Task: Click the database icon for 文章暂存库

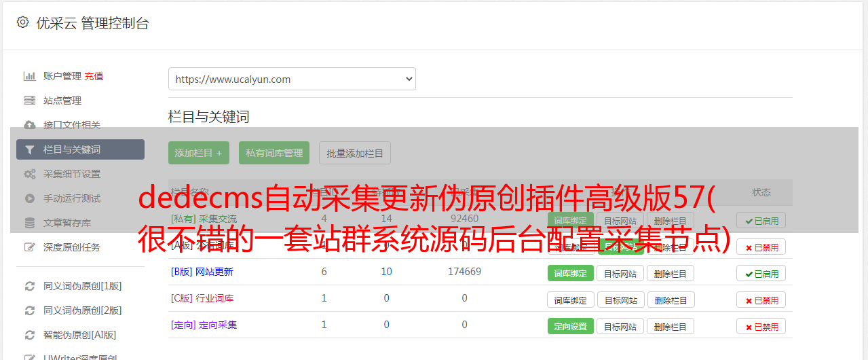Action: [29, 223]
